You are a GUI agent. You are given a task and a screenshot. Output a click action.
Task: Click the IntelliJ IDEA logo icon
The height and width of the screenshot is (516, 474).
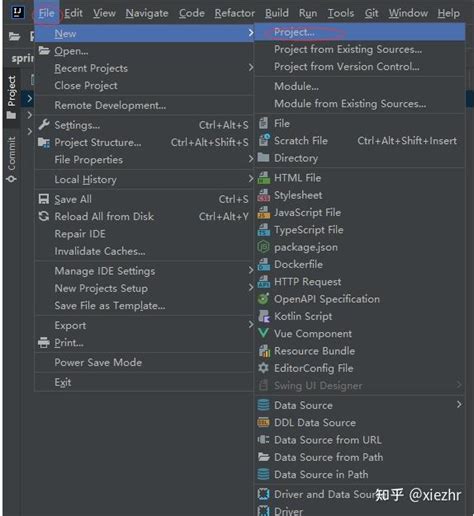tap(18, 13)
